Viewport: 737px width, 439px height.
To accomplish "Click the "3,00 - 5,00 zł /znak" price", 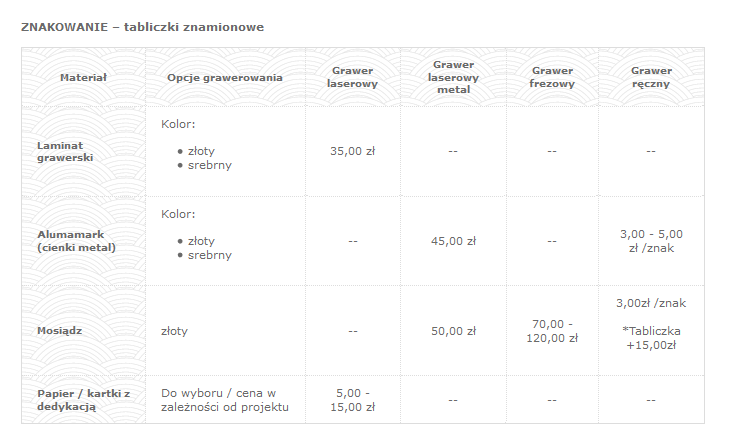I will pyautogui.click(x=651, y=241).
